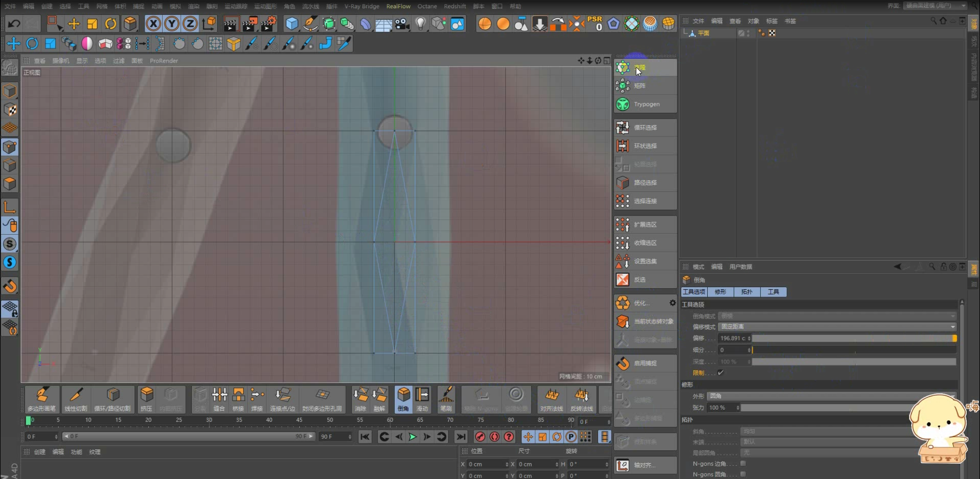The width and height of the screenshot is (980, 479).
Task: Jump to the end of the timeline
Action: click(x=461, y=437)
